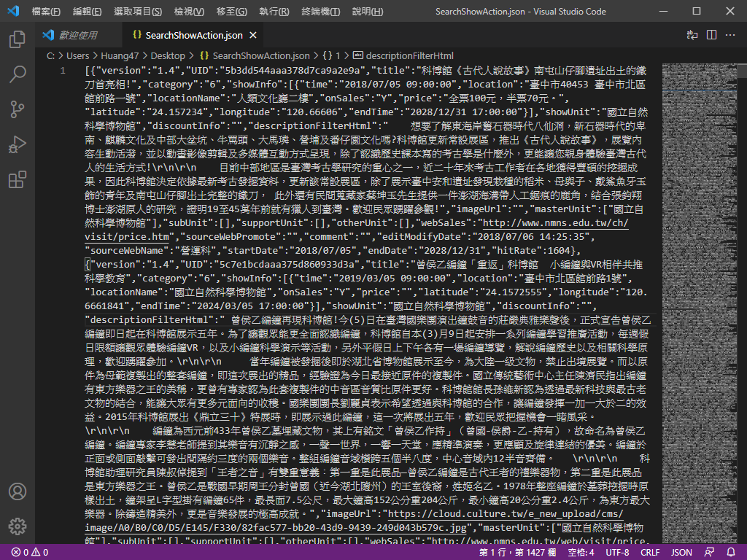Open the Manage gear menu
747x560 pixels.
point(18,526)
